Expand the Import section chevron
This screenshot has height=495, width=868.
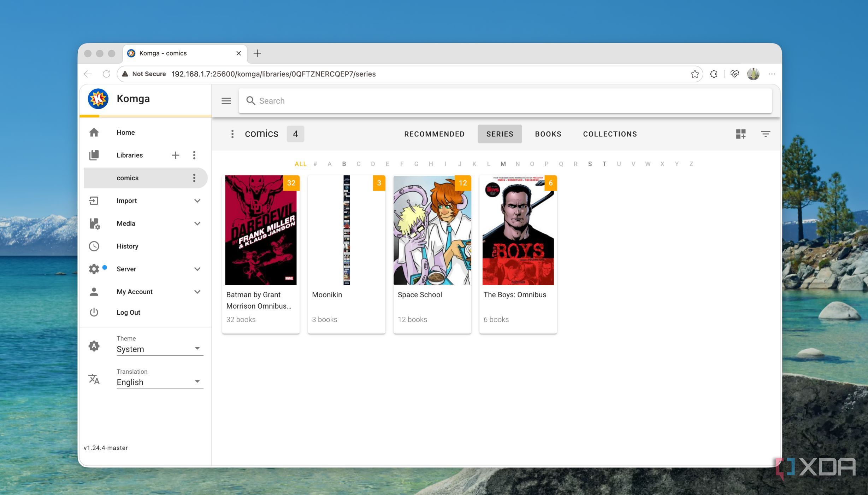coord(197,201)
